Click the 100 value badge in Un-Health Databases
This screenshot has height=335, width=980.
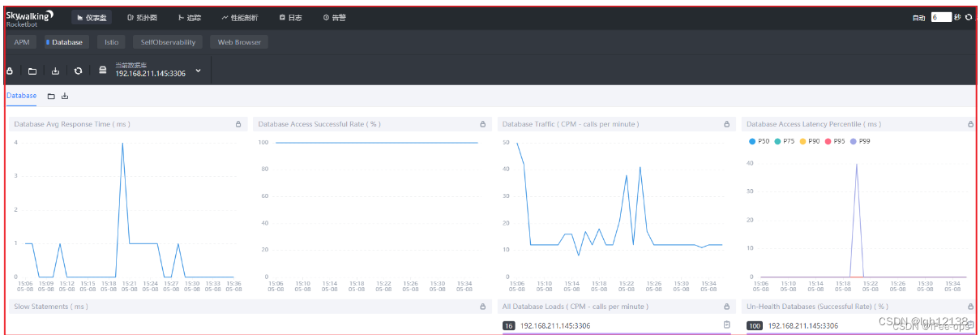click(755, 325)
